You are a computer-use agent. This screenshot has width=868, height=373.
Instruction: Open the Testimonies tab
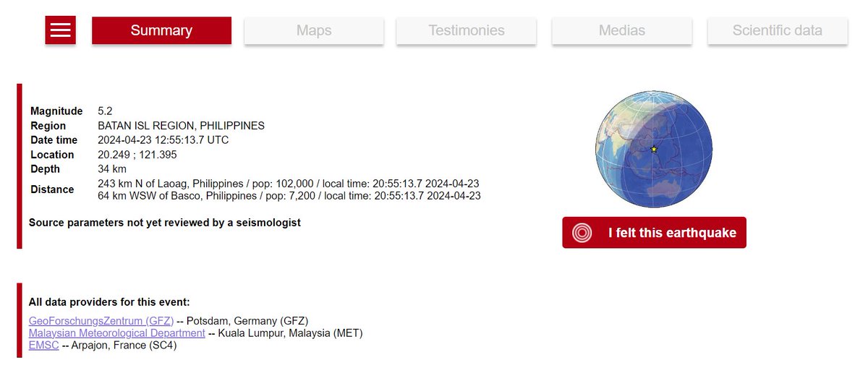(x=467, y=30)
